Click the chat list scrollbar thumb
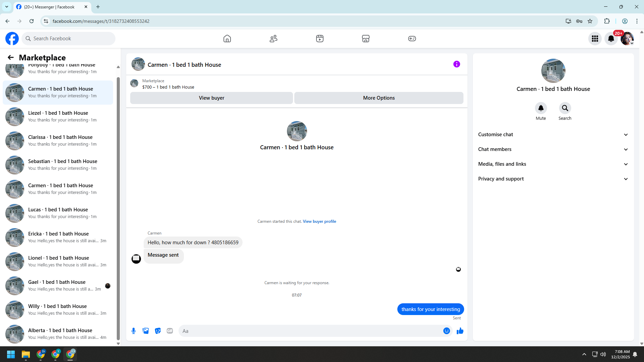 [118, 208]
